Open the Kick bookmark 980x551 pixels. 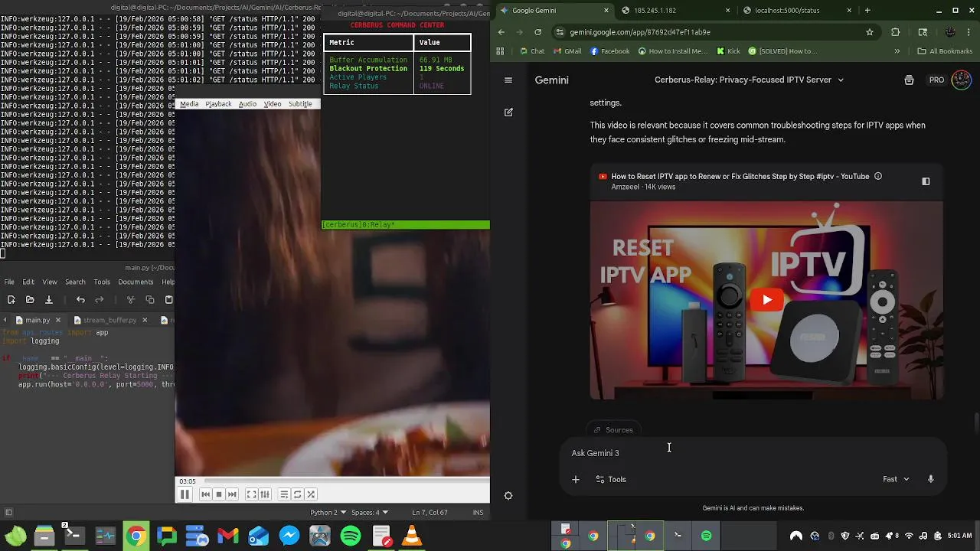click(x=728, y=51)
